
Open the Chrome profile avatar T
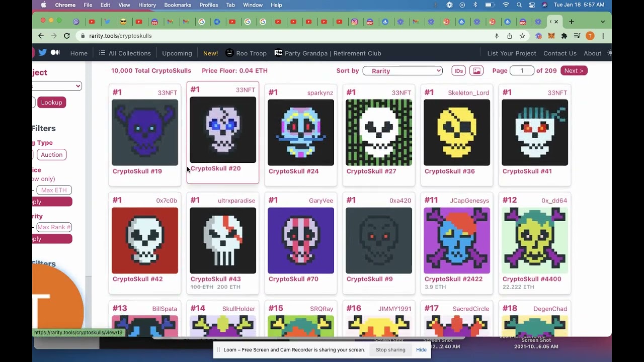(590, 36)
